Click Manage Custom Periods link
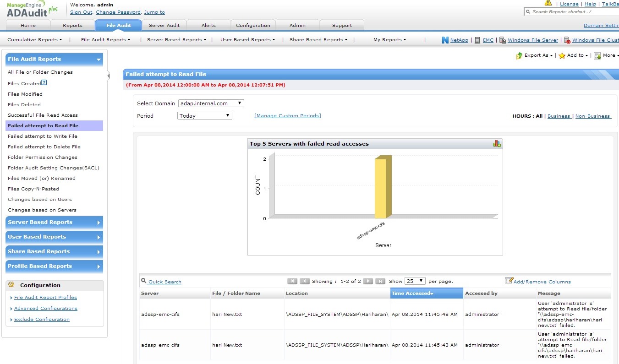 click(x=288, y=116)
